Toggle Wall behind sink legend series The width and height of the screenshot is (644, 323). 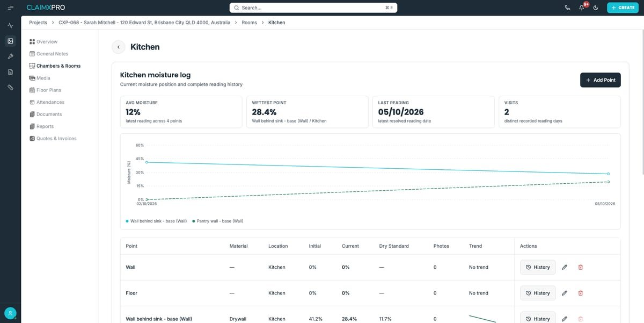(156, 221)
